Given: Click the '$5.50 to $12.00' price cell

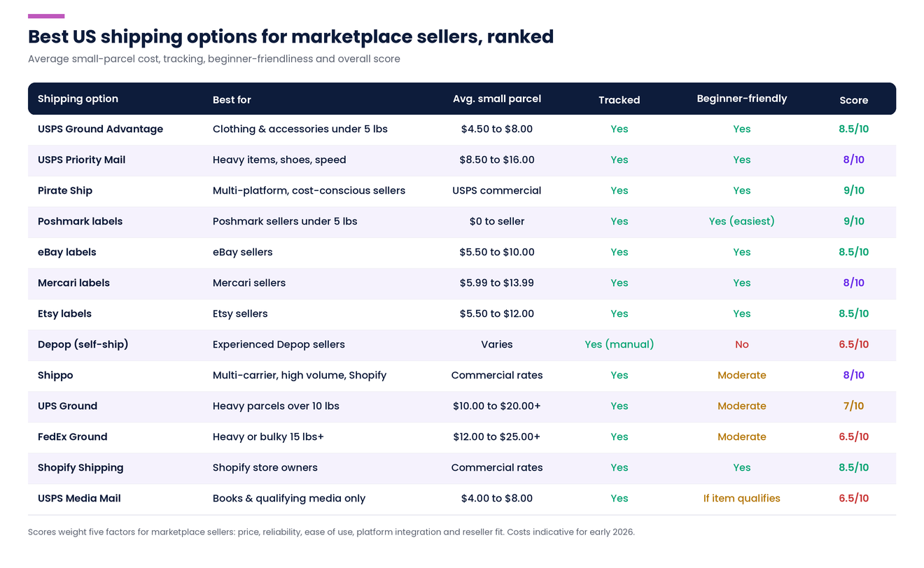Looking at the screenshot, I should [497, 313].
